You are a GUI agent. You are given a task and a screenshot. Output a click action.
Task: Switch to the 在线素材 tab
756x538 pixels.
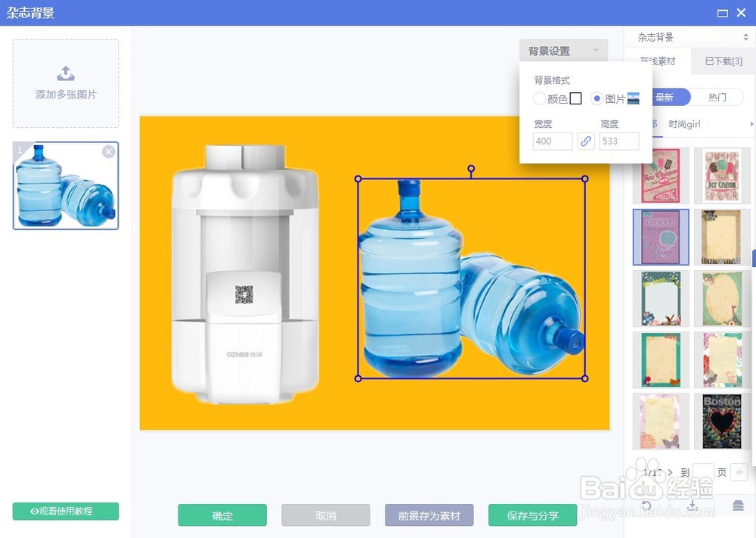(x=657, y=62)
